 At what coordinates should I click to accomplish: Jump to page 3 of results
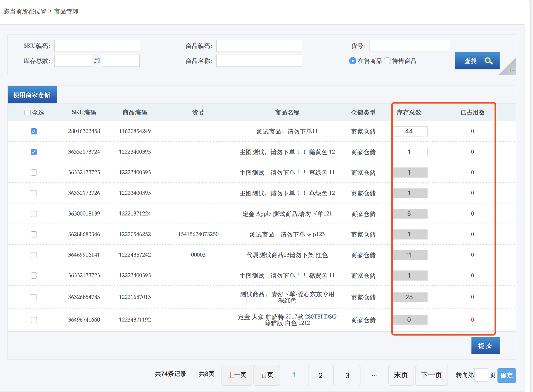[x=347, y=375]
